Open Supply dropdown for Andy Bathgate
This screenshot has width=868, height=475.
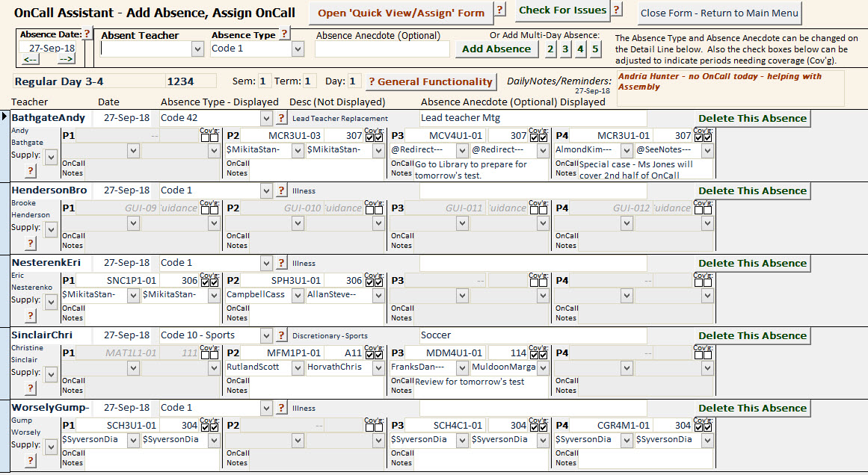click(51, 157)
